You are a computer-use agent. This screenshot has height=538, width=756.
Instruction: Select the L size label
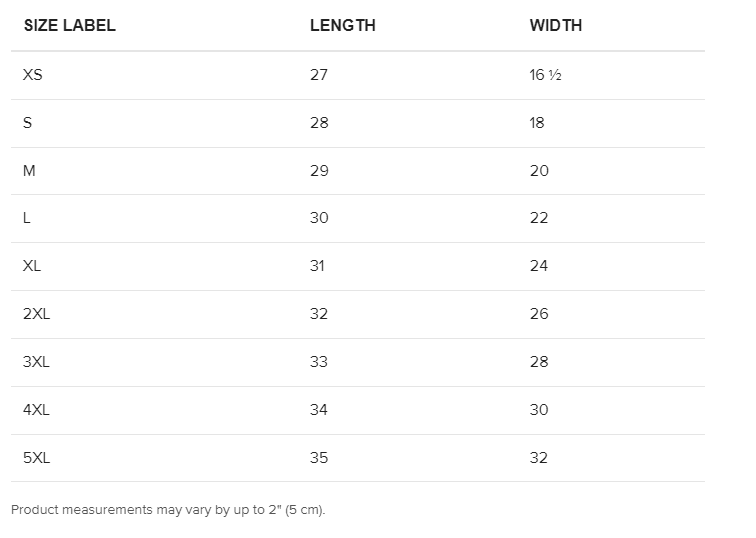[27, 218]
